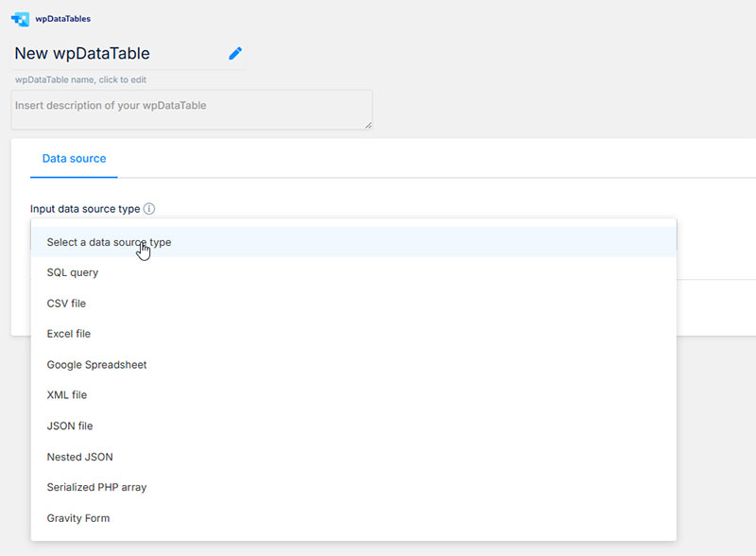Select Google Spreadsheet source type
This screenshot has height=556, width=756.
353,365
